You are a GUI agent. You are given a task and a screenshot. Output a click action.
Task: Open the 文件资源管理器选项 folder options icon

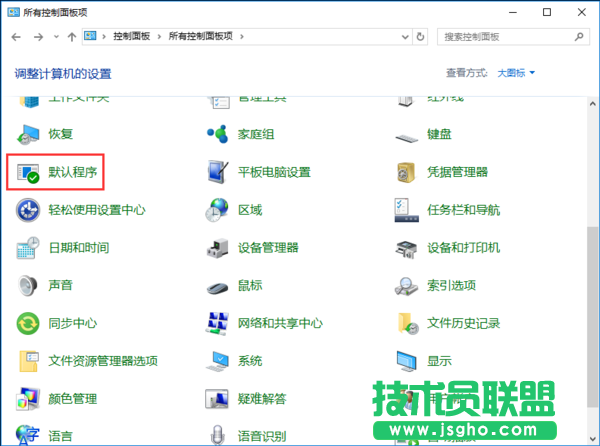pyautogui.click(x=29, y=361)
